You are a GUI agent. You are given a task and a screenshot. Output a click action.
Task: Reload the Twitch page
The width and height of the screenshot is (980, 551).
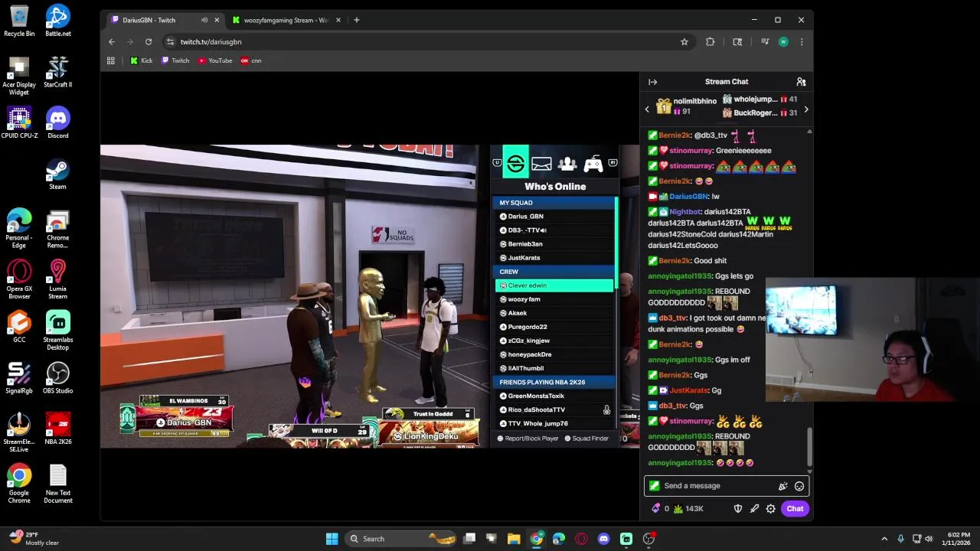(149, 42)
